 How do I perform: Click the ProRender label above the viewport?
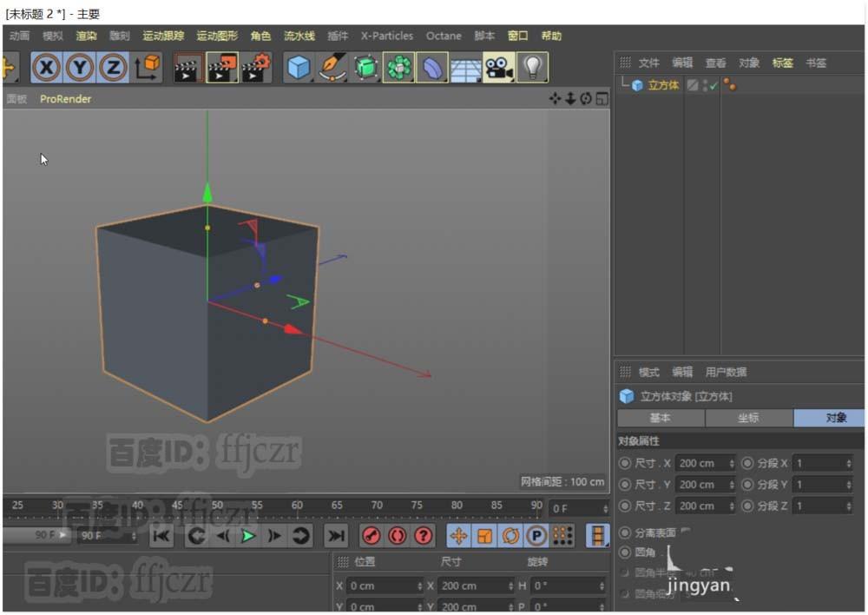point(64,98)
